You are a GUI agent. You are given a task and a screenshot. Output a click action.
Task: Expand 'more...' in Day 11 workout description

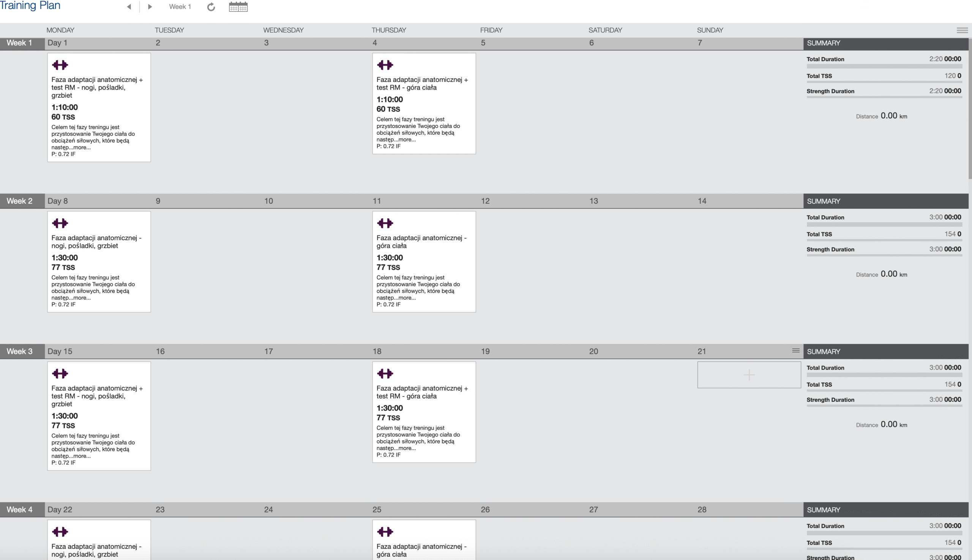(407, 298)
